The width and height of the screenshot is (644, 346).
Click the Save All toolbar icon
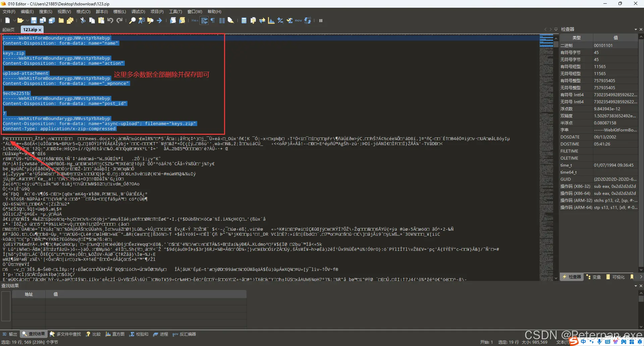pyautogui.click(x=52, y=20)
